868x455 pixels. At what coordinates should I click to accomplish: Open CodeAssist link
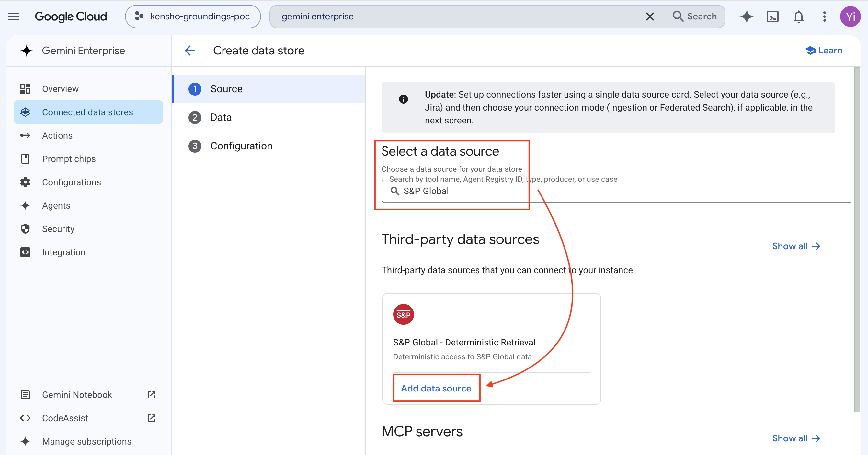88,418
